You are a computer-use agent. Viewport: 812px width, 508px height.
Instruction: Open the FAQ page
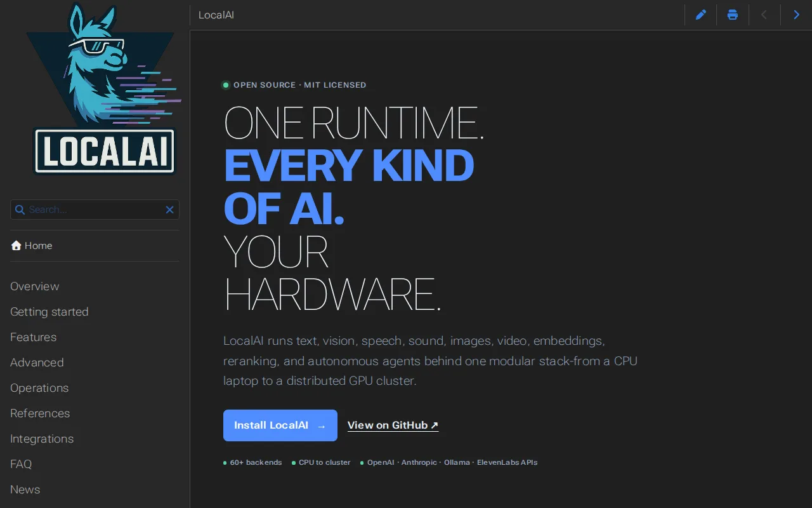click(21, 464)
